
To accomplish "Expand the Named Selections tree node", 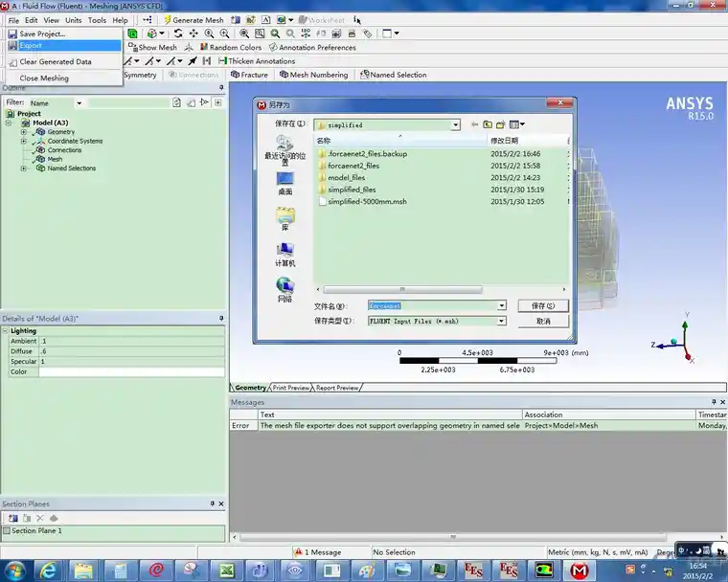I will point(24,168).
